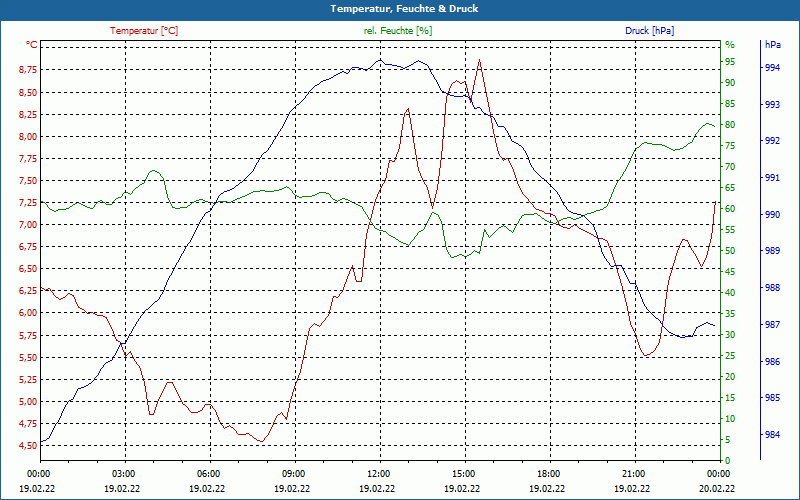Click the '09:00' time axis label

click(293, 473)
